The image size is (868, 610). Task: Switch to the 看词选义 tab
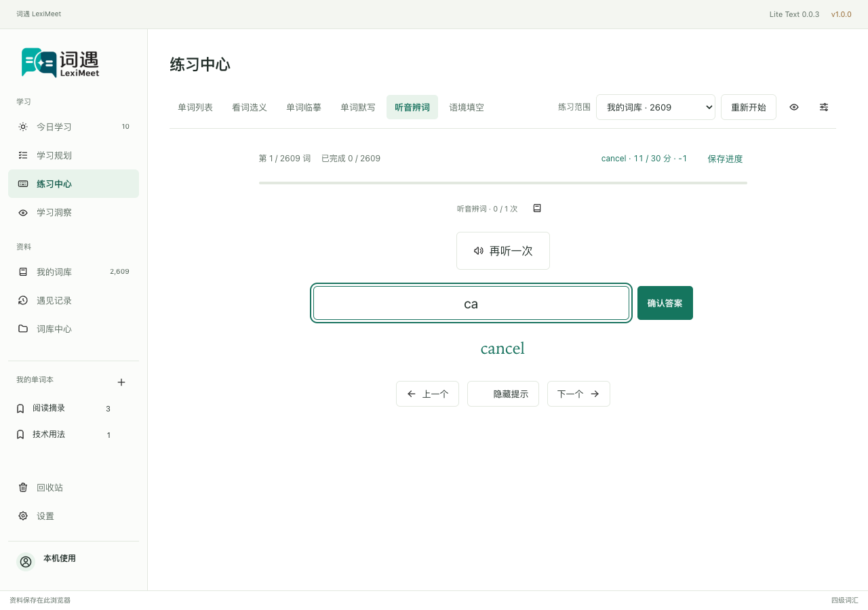[250, 107]
